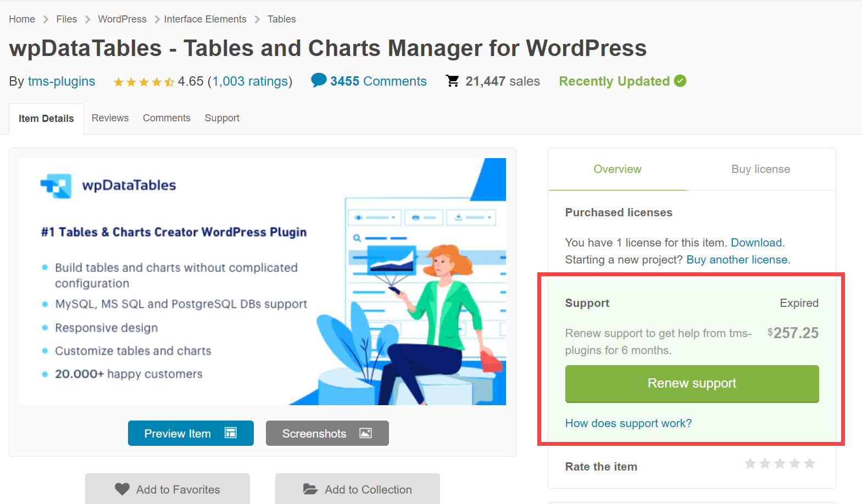Open How does support work link
862x504 pixels.
(629, 423)
